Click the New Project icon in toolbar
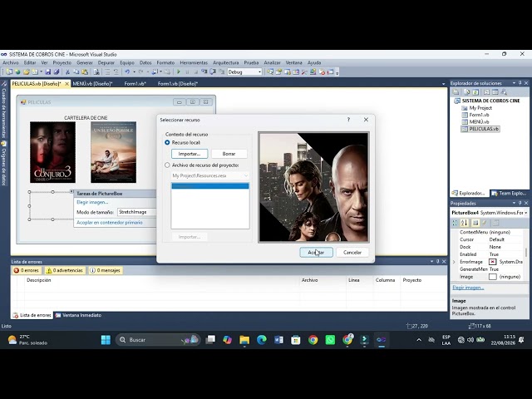The image size is (532, 399). click(x=9, y=72)
